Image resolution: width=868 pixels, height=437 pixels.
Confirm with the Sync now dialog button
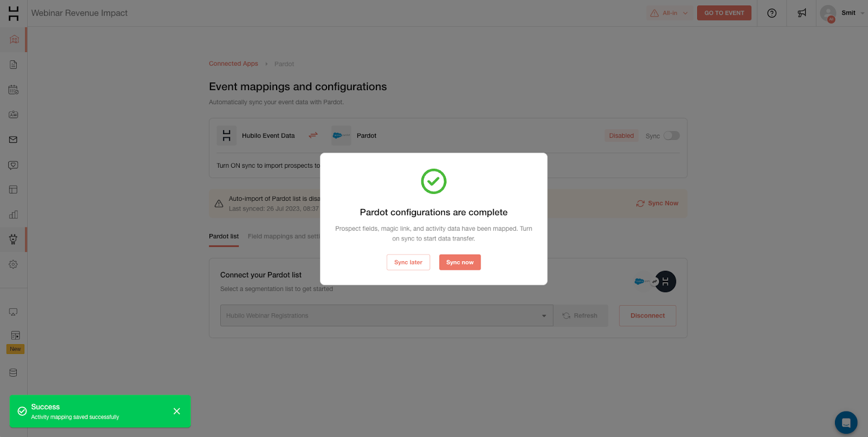coord(459,262)
